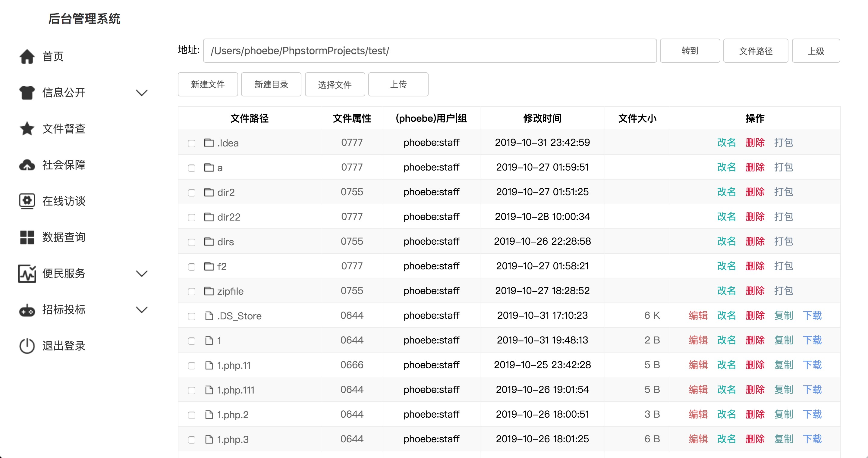Click the gamepad icon for 招标投标
This screenshot has width=868, height=458.
coord(27,310)
